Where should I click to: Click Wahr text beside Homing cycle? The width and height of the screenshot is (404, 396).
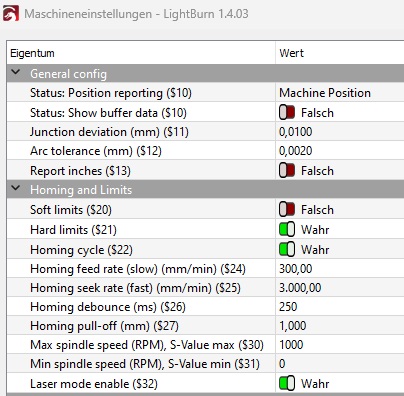(x=315, y=250)
